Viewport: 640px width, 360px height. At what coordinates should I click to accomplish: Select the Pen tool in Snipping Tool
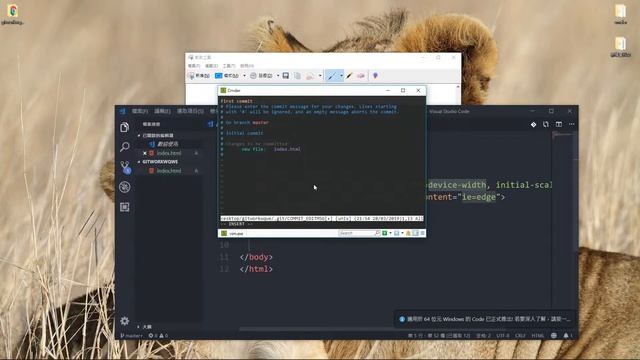(332, 76)
